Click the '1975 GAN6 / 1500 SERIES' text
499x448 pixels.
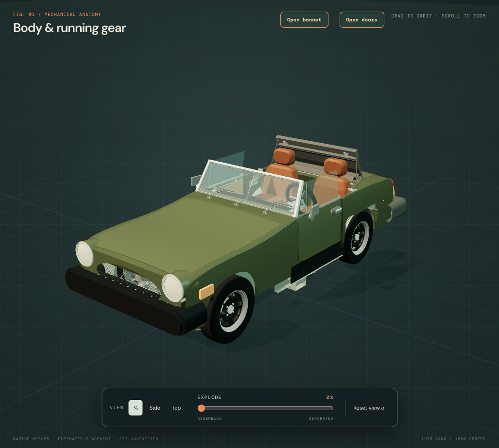(x=453, y=439)
